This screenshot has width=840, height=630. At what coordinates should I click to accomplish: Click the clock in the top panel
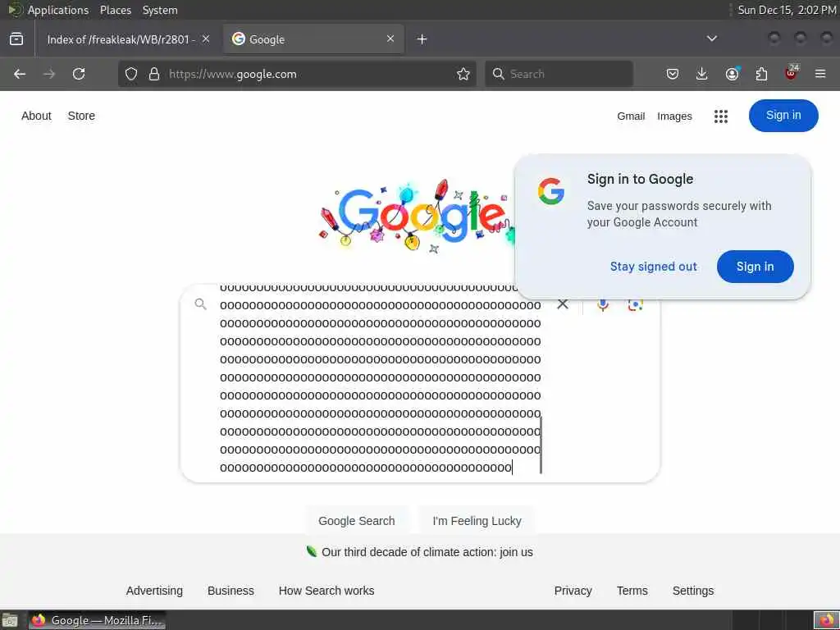click(x=786, y=10)
